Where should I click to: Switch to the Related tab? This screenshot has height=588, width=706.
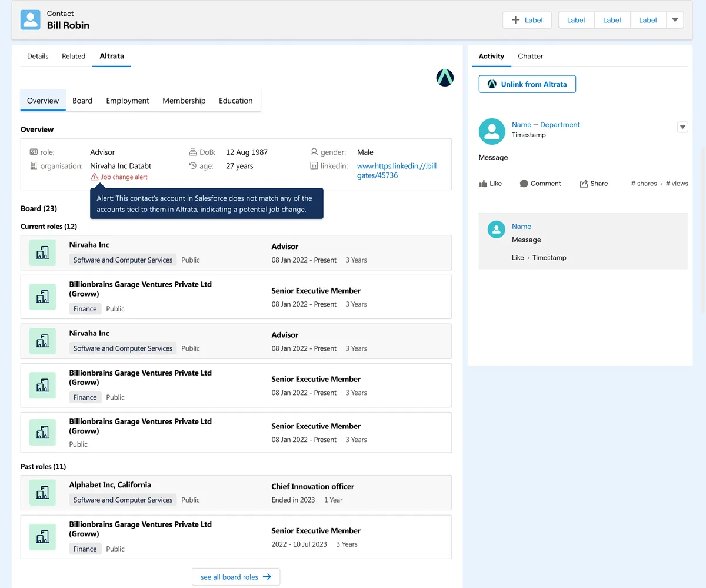74,56
